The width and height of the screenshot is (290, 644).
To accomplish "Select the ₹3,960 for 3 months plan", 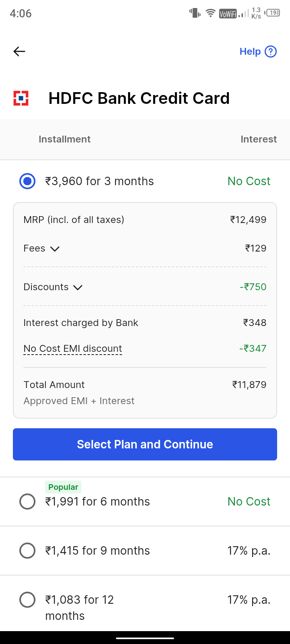I will click(x=27, y=181).
